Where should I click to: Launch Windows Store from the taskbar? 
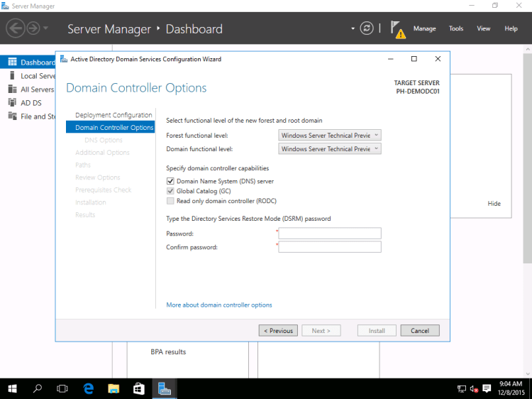point(139,388)
